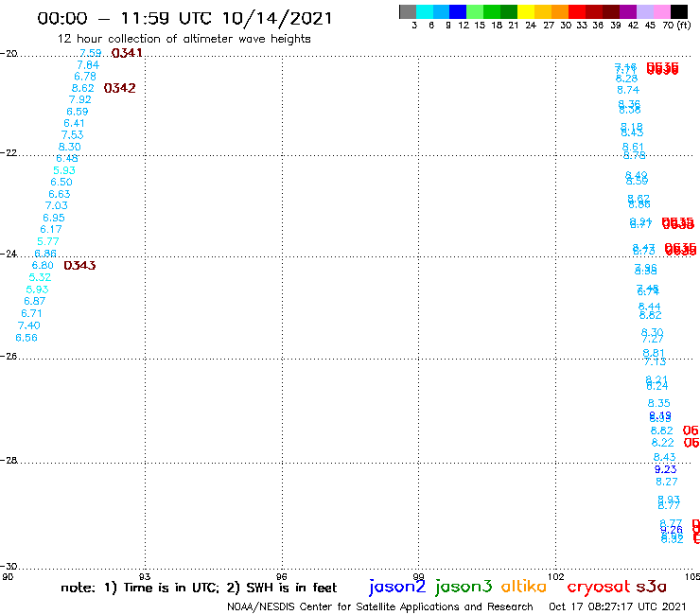Click the s3a satellite legend label
The width and height of the screenshot is (700, 615).
[x=651, y=587]
